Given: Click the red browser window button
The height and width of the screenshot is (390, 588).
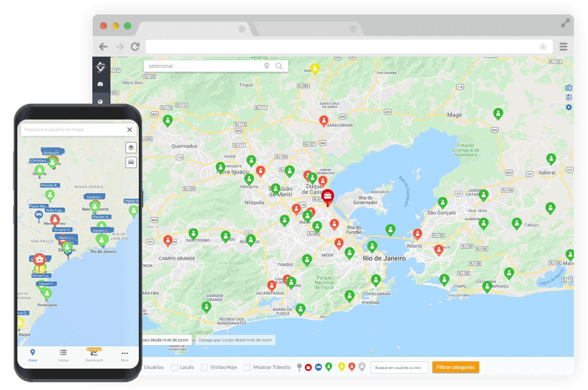Looking at the screenshot, I should click(x=104, y=26).
